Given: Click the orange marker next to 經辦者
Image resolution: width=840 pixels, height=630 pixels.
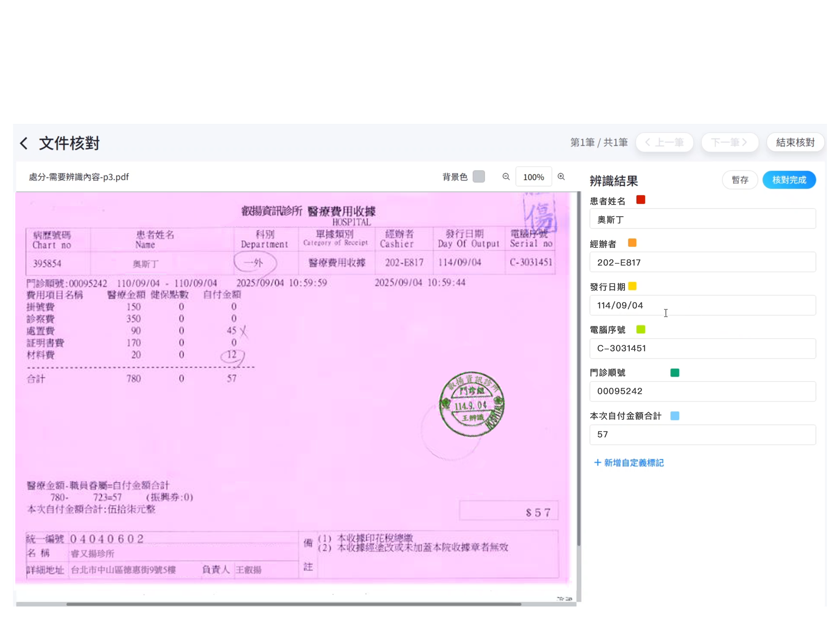Looking at the screenshot, I should pyautogui.click(x=632, y=243).
